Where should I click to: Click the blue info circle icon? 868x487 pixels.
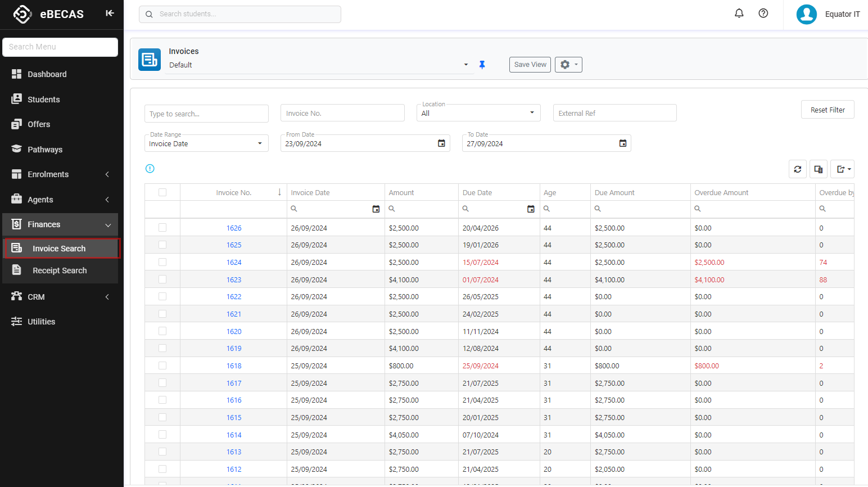(x=150, y=169)
